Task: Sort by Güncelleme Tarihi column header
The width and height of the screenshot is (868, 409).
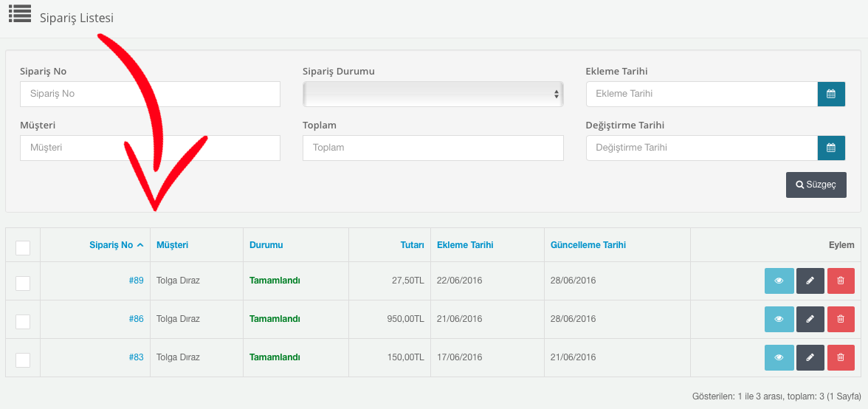Action: pos(588,245)
